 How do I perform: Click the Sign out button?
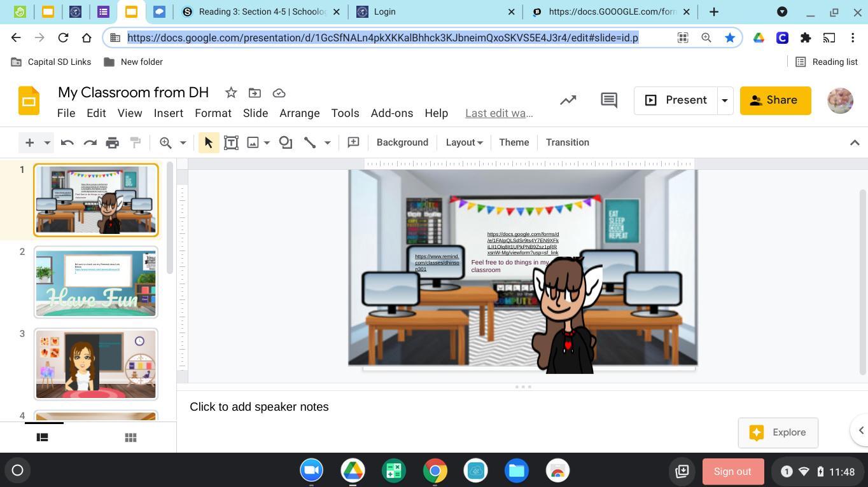pos(732,471)
